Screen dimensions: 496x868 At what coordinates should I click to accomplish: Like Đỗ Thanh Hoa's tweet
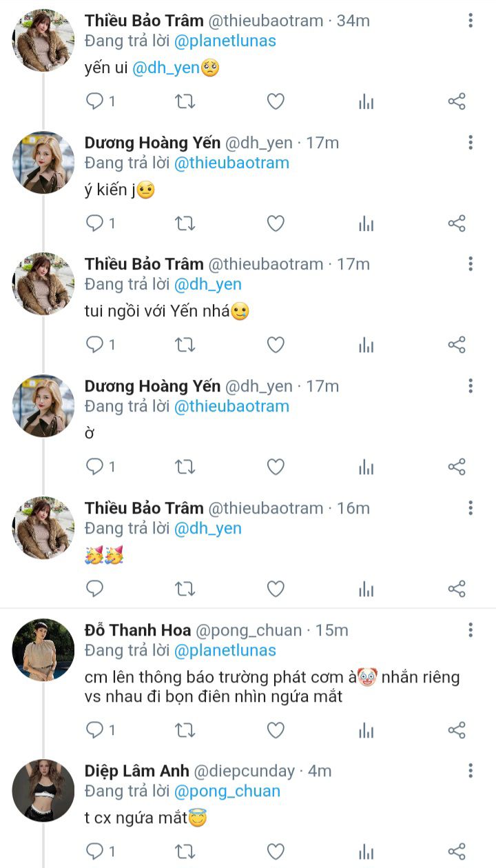click(276, 730)
